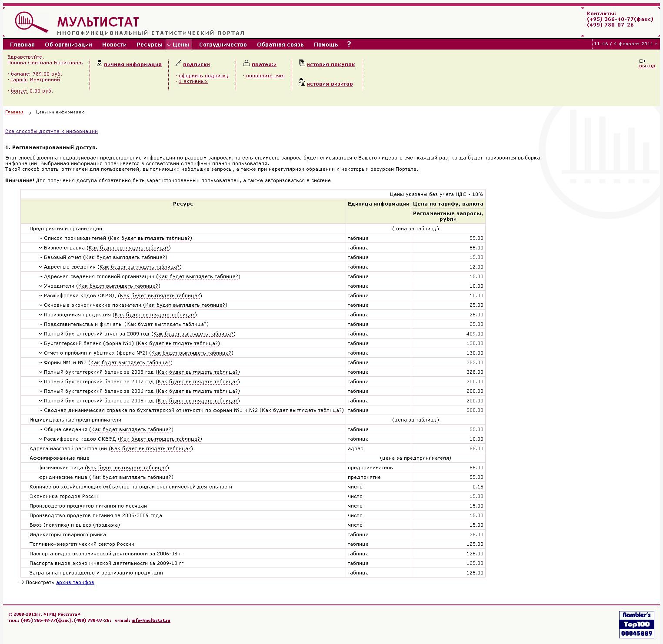Open the архив тарифов link
The image size is (663, 644).
75,582
